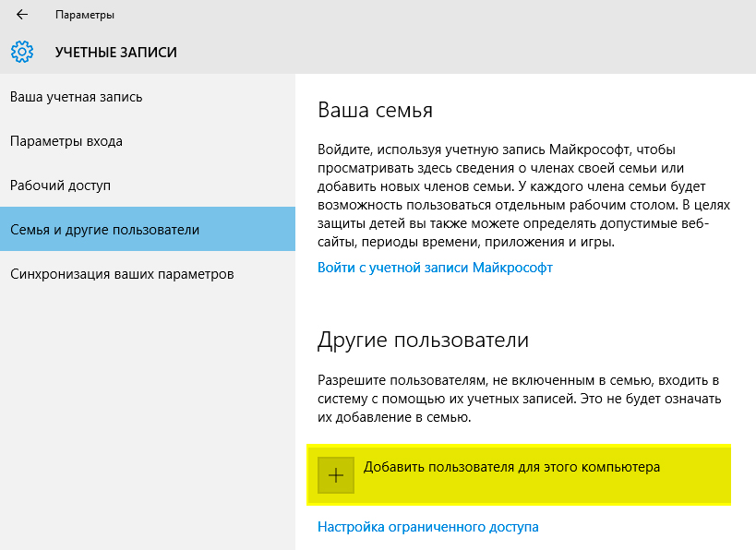Image resolution: width=756 pixels, height=550 pixels.
Task: Click the Другие пользователи heading
Action: (423, 340)
